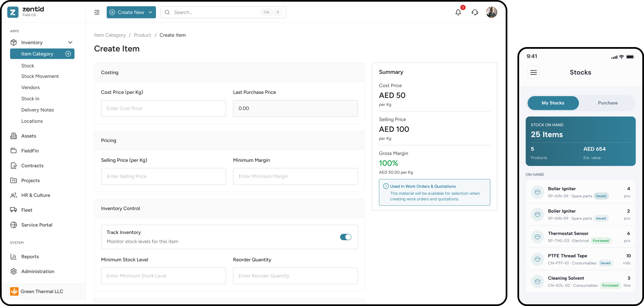Screen dimensions: 644x306
Task: Open the Reports sidebar section
Action: (30, 257)
